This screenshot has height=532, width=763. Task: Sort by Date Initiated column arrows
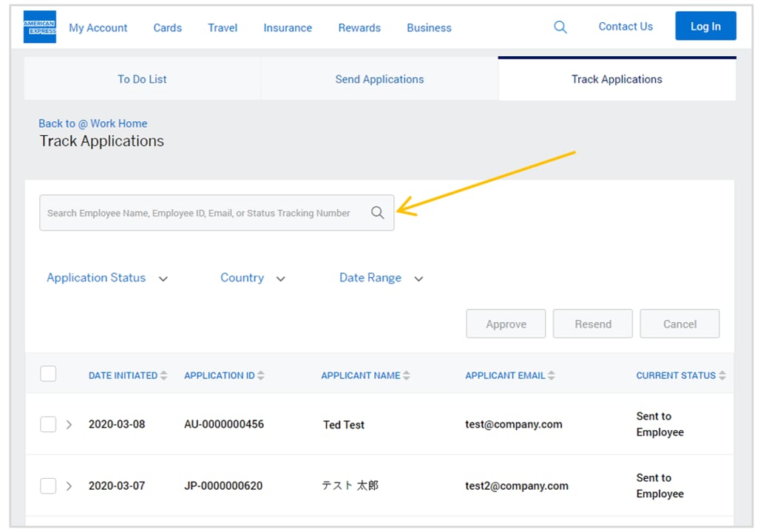tap(164, 375)
